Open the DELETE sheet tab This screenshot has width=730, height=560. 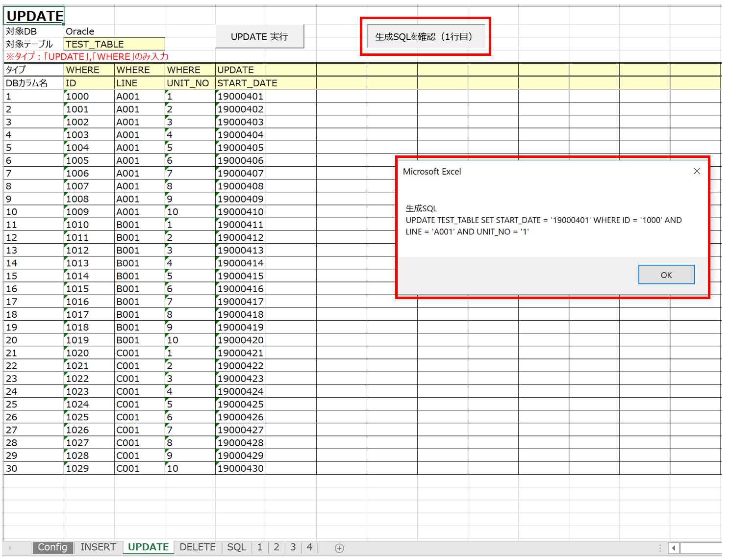(x=198, y=547)
